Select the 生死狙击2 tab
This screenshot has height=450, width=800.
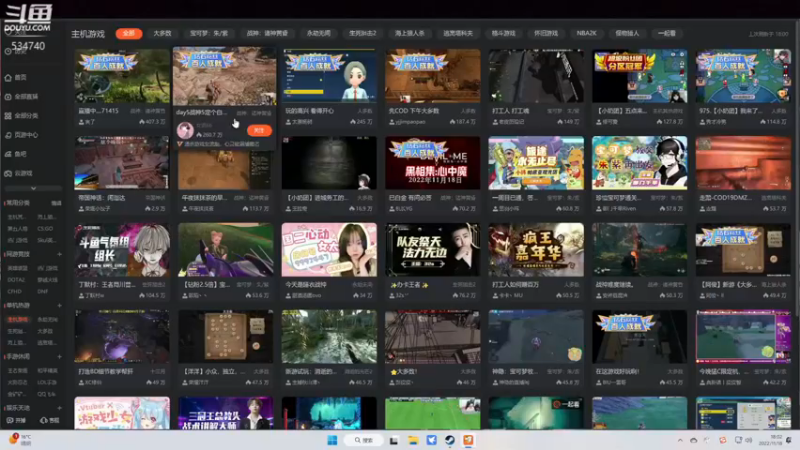(362, 34)
